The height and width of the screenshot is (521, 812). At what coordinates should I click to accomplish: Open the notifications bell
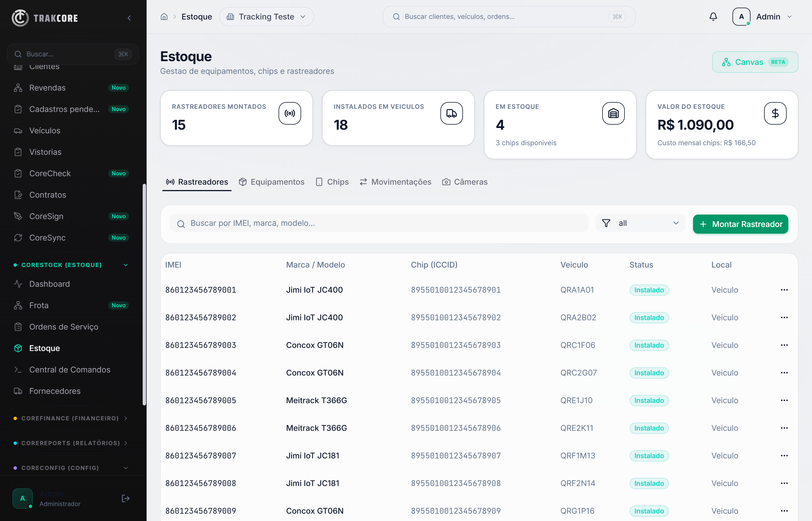[713, 17]
